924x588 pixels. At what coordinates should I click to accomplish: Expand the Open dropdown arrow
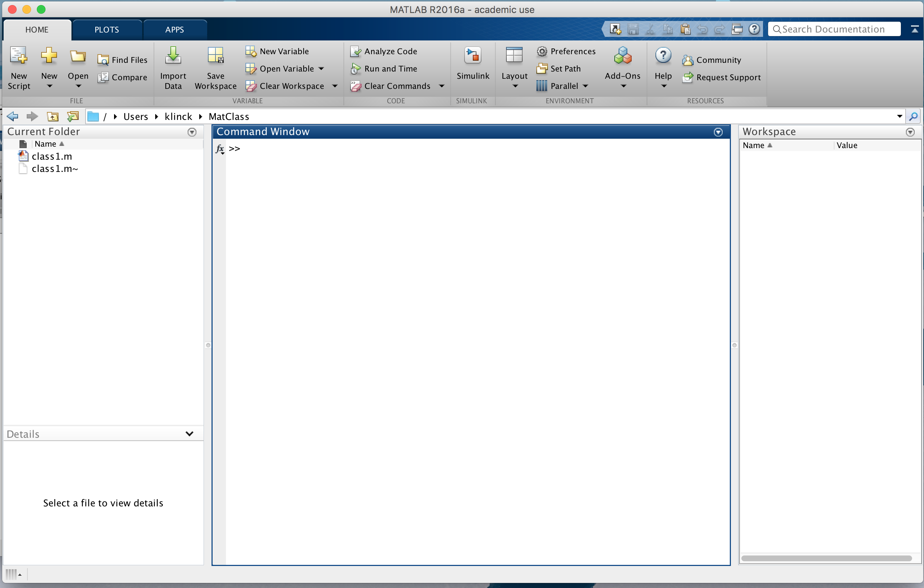[78, 86]
